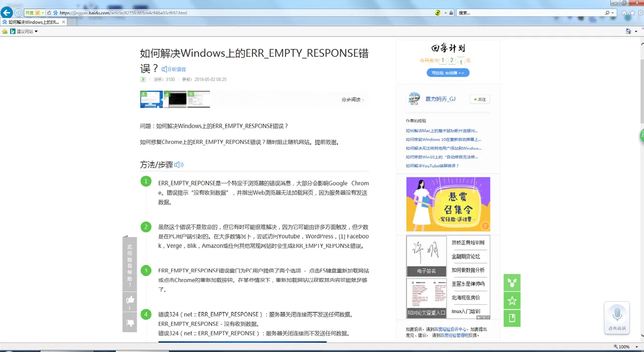The height and width of the screenshot is (352, 644).
Task: Click the thumbs-up helpful icon
Action: tap(130, 300)
